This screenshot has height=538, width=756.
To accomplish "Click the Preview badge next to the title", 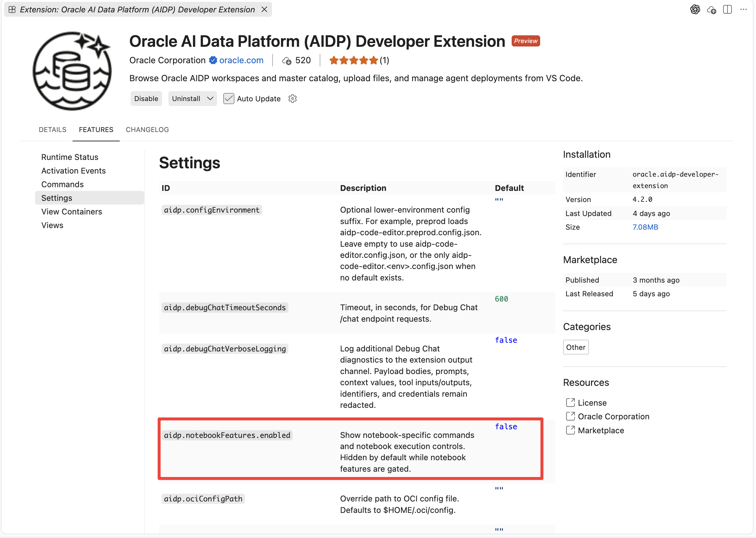I will [526, 41].
